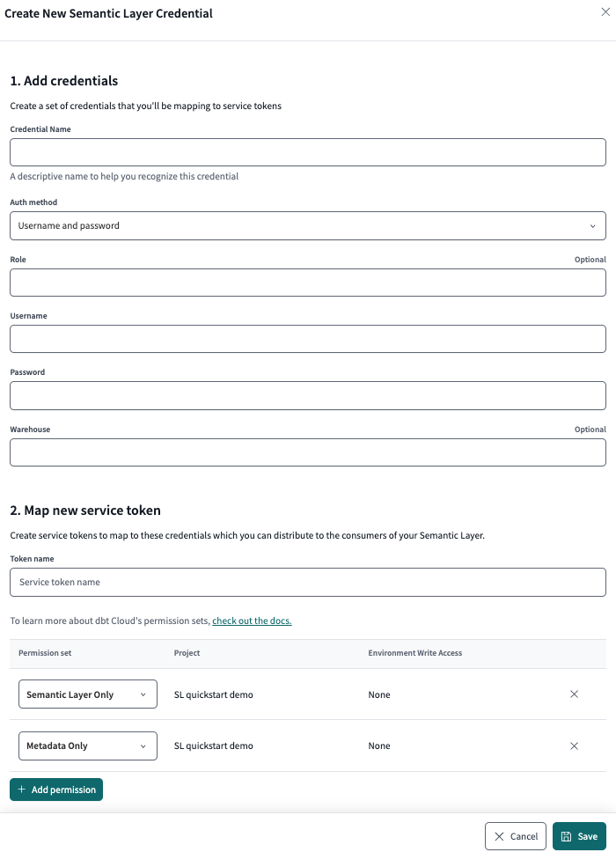Click the Warehouse input field
The width and height of the screenshot is (616, 852).
tap(308, 452)
